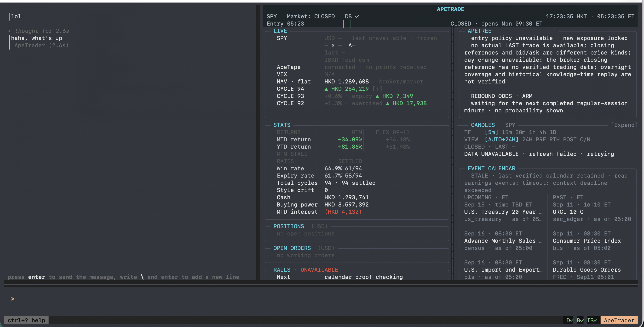Select the RAILS UNAVAILABLE status label

[x=319, y=270]
